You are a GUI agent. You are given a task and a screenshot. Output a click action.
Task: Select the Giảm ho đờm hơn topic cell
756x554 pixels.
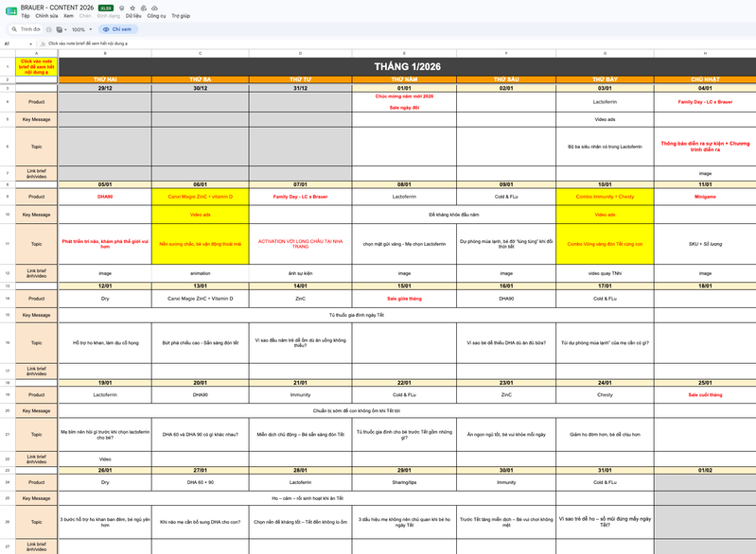[605, 435]
